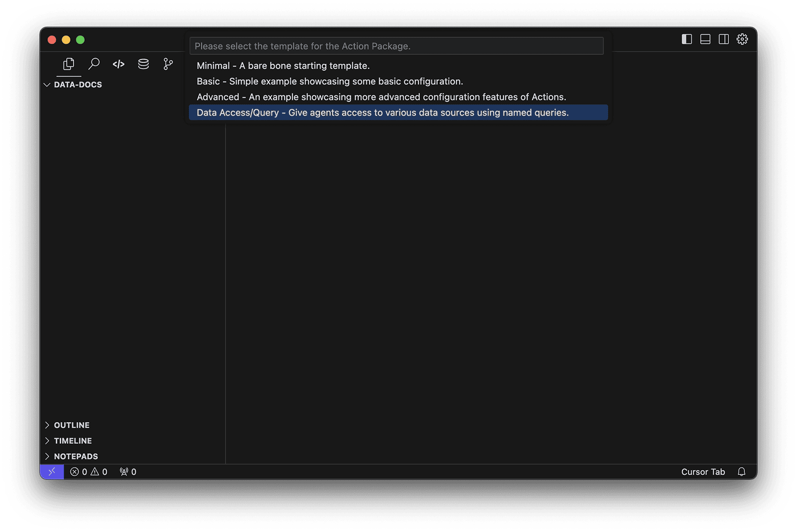Click the Cursor Tab status button
This screenshot has height=532, width=797.
tap(703, 472)
